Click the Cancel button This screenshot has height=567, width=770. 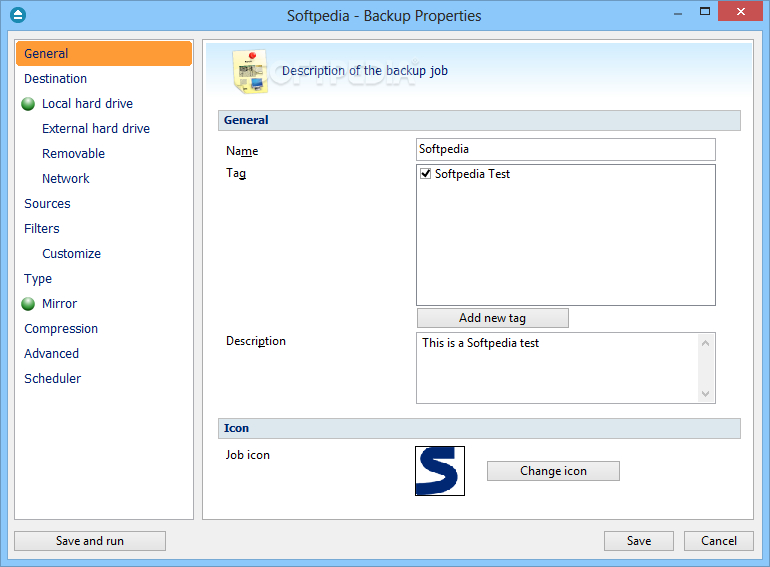[719, 541]
